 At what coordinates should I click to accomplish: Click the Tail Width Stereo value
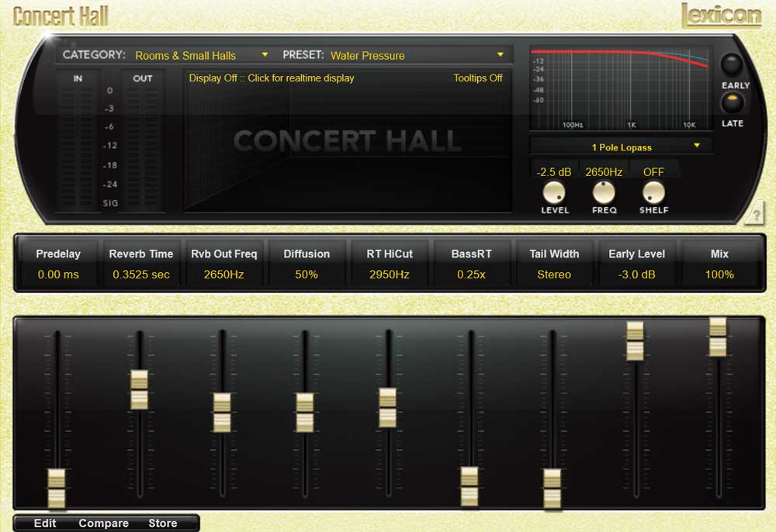(554, 275)
